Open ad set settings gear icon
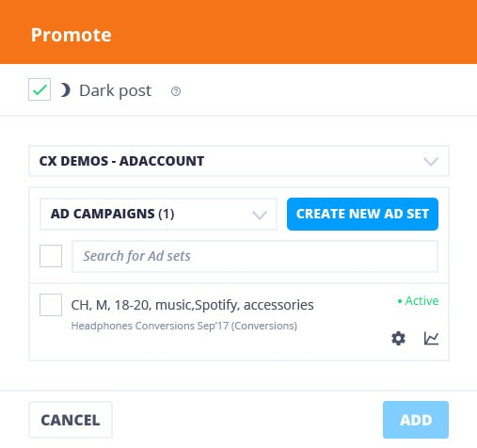 coord(398,339)
